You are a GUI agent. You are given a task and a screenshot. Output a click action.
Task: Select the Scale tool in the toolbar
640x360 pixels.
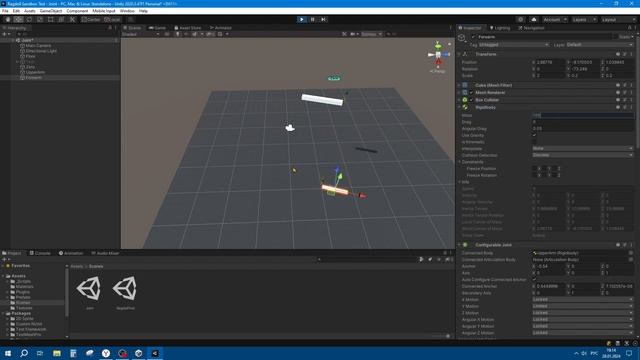click(40, 19)
